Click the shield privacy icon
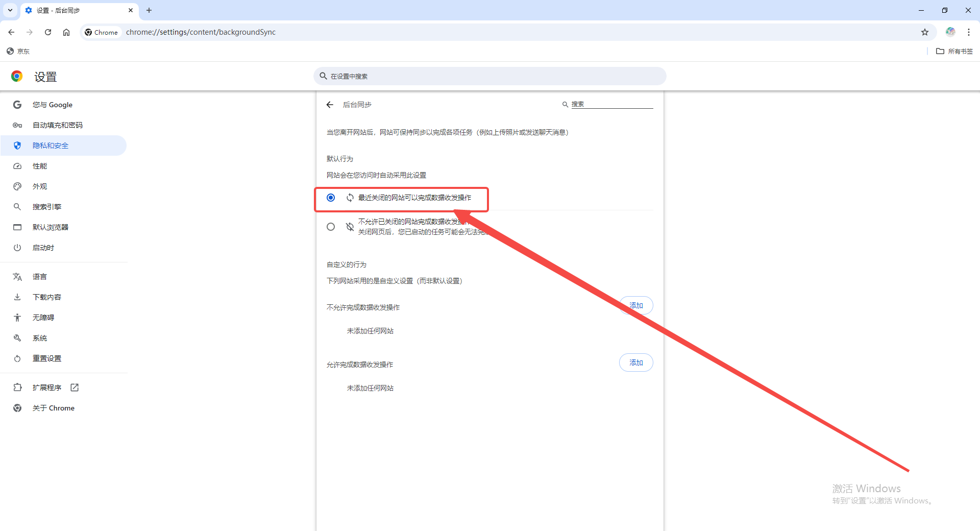 pos(17,146)
